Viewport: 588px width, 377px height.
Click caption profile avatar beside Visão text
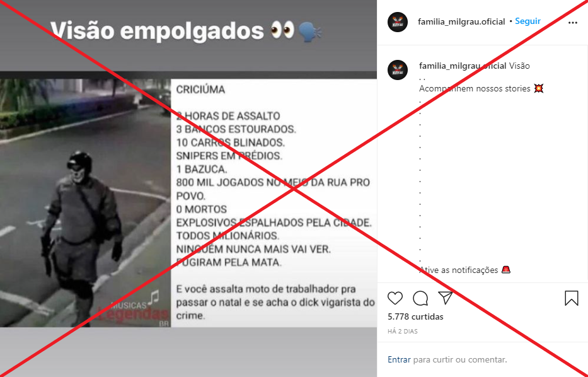(x=398, y=70)
